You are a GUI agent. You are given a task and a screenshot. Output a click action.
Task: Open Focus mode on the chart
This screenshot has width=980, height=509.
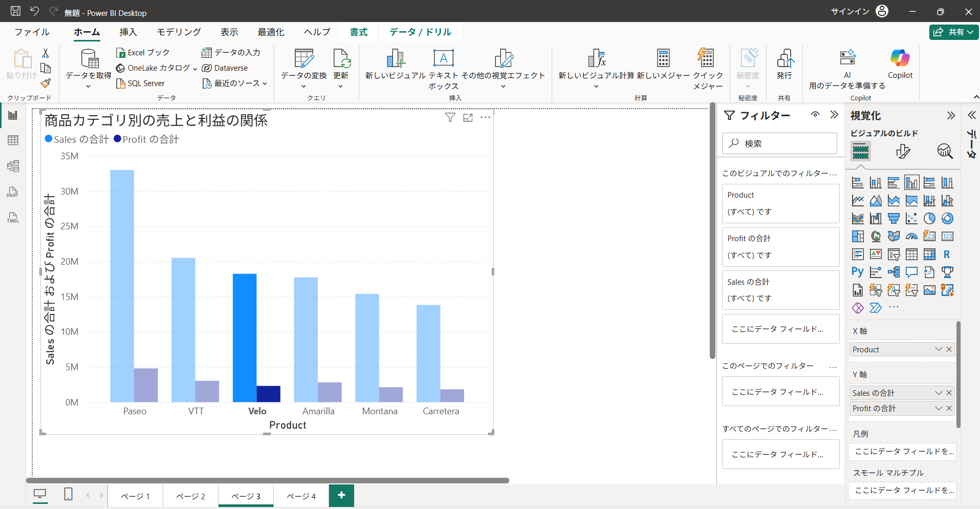468,118
